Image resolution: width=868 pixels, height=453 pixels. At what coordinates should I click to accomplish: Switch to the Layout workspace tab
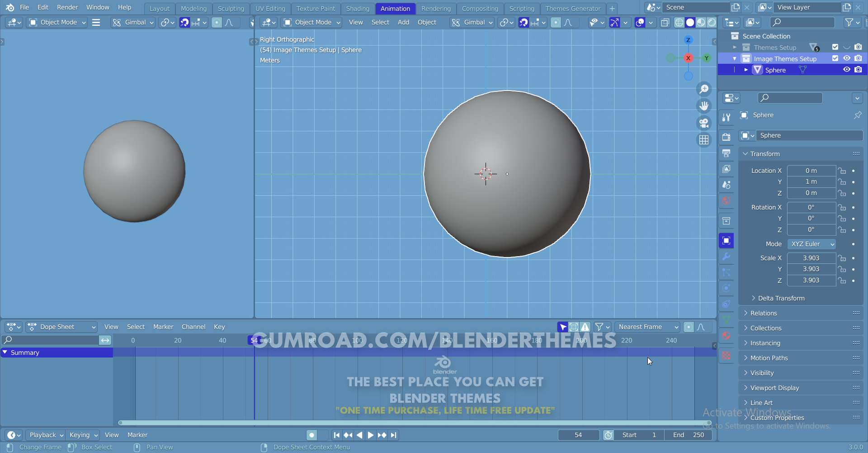(x=160, y=9)
